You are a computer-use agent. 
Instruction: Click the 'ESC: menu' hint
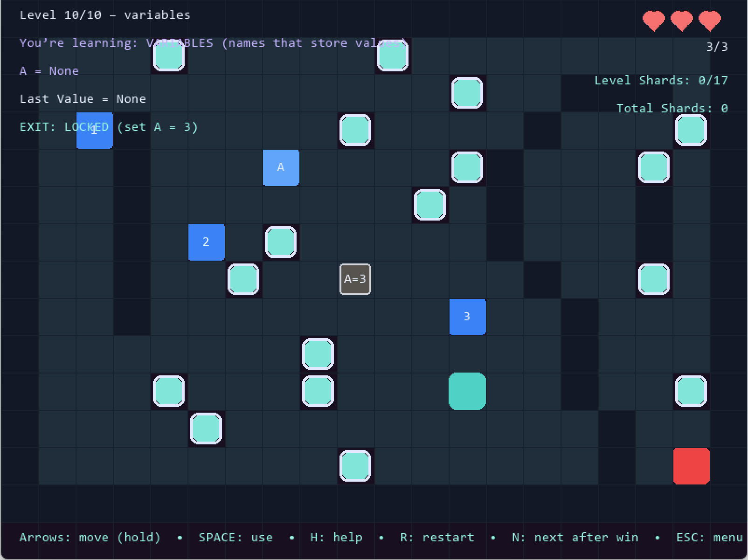click(709, 538)
